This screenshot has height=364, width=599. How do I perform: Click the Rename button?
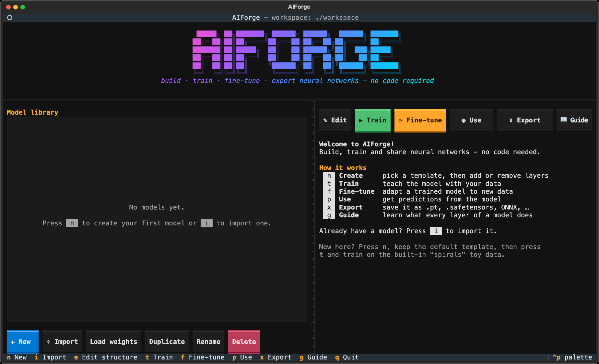pos(208,342)
